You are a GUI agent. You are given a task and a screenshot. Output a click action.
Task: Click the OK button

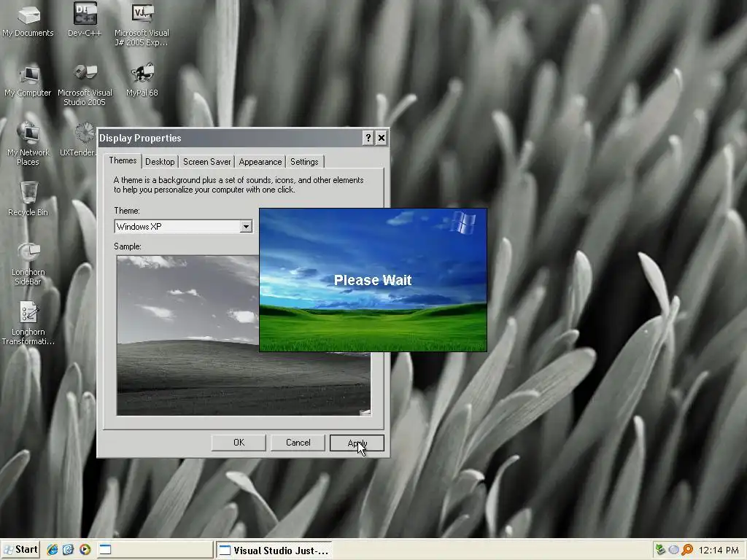coord(239,443)
